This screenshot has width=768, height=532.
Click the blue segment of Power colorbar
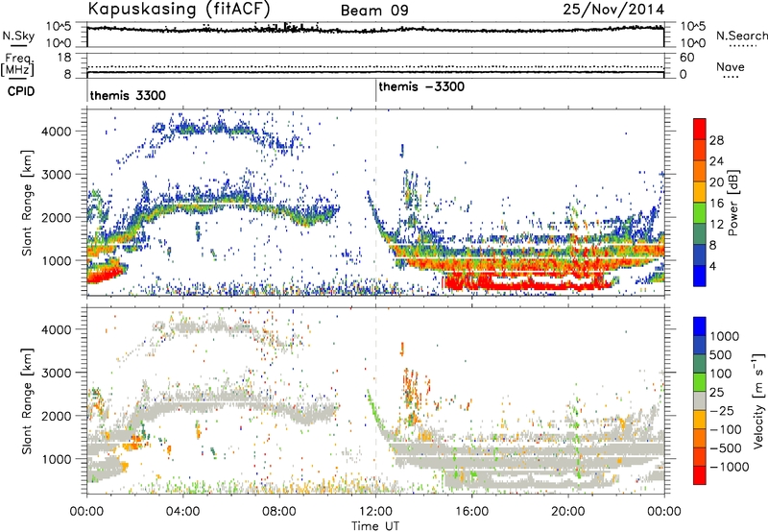click(700, 277)
